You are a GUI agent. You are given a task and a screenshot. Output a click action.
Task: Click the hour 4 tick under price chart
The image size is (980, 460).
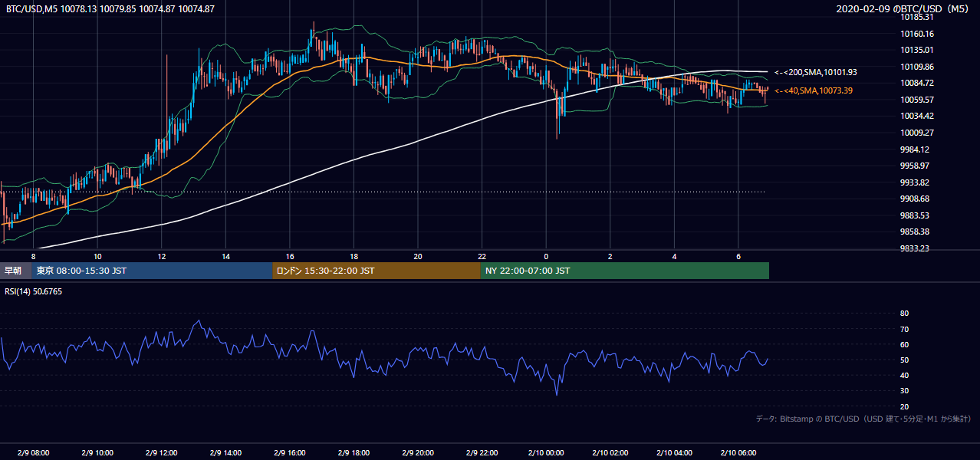click(x=674, y=256)
